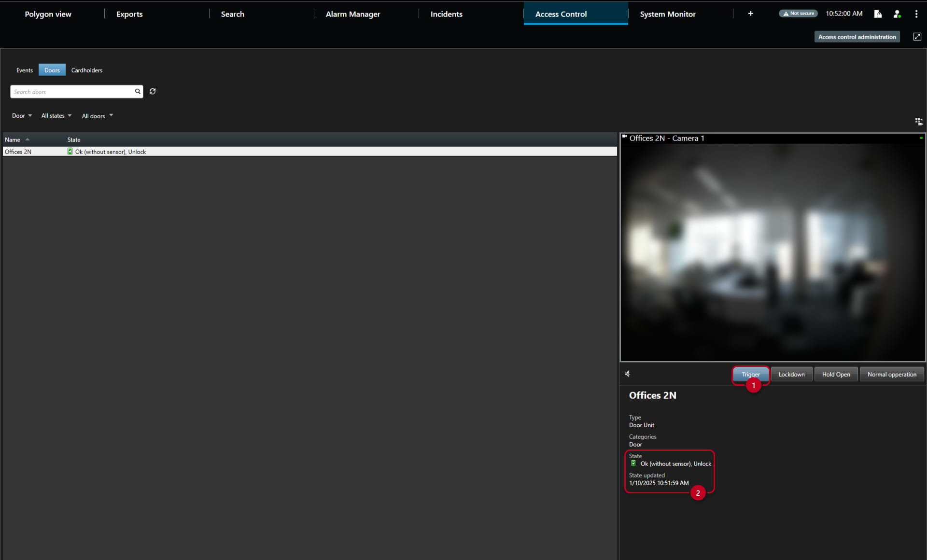The width and height of the screenshot is (927, 560).
Task: Click the Not secure status badge
Action: [798, 14]
